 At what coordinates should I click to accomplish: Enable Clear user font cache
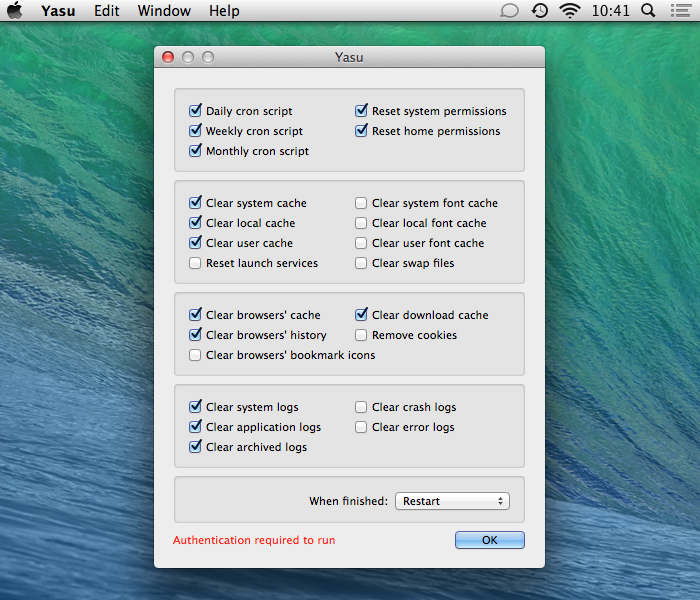(x=361, y=243)
